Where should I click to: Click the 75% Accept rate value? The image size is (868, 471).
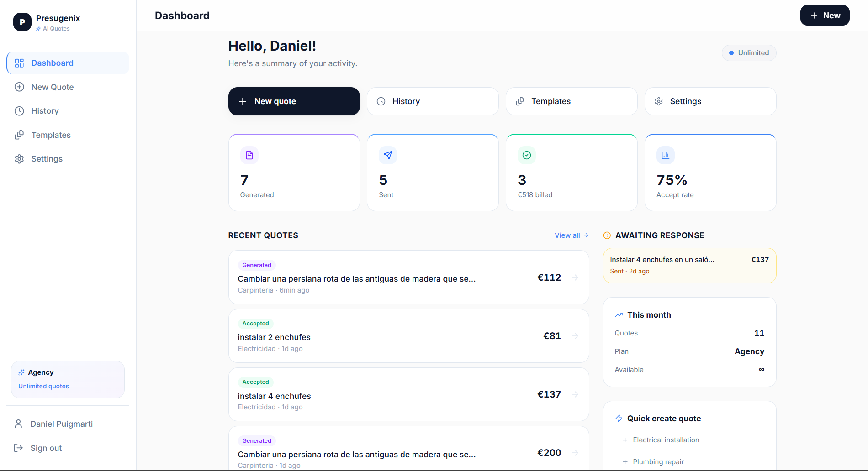tap(672, 180)
